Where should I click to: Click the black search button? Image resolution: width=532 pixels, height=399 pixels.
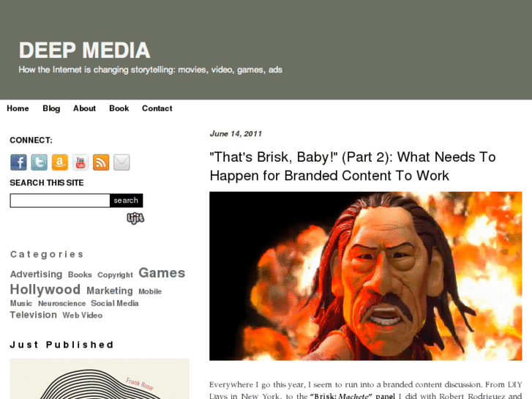(x=126, y=201)
